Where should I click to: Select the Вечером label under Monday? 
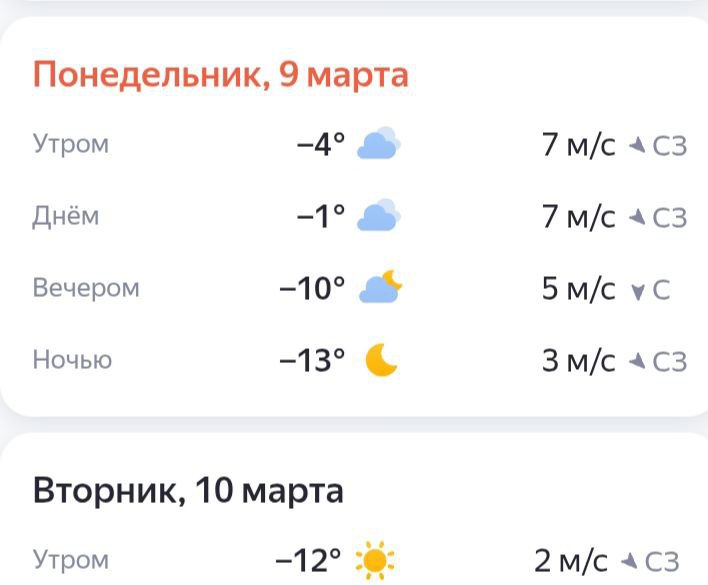click(86, 288)
